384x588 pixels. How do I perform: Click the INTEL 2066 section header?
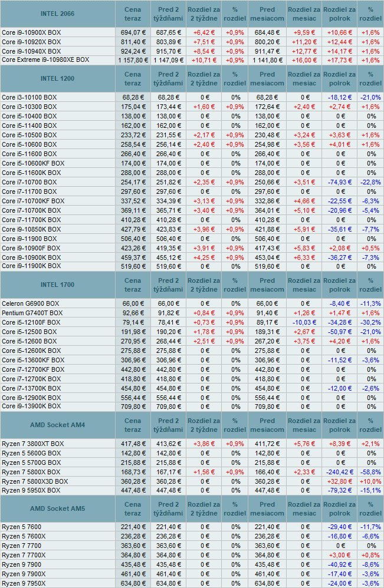[x=57, y=14]
